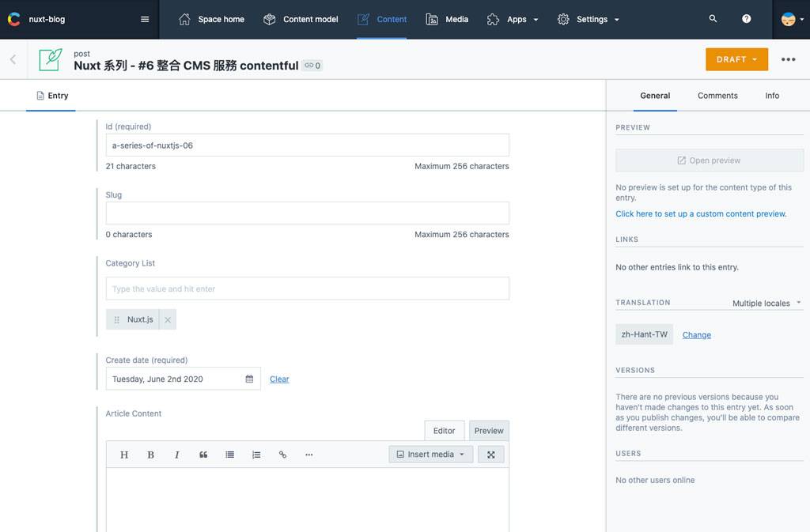Focus the Id input field
810x532 pixels.
click(308, 145)
